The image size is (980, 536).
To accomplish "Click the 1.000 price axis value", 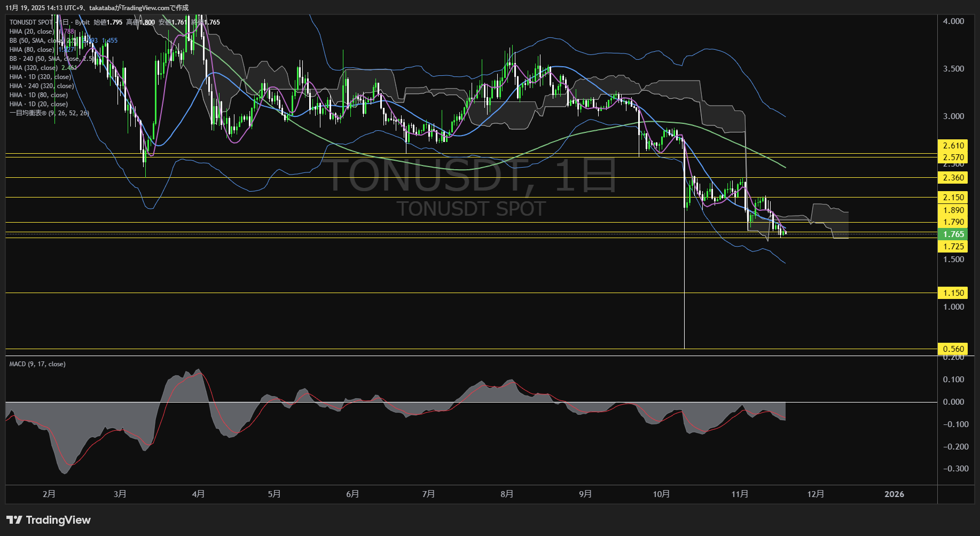I will click(x=953, y=307).
